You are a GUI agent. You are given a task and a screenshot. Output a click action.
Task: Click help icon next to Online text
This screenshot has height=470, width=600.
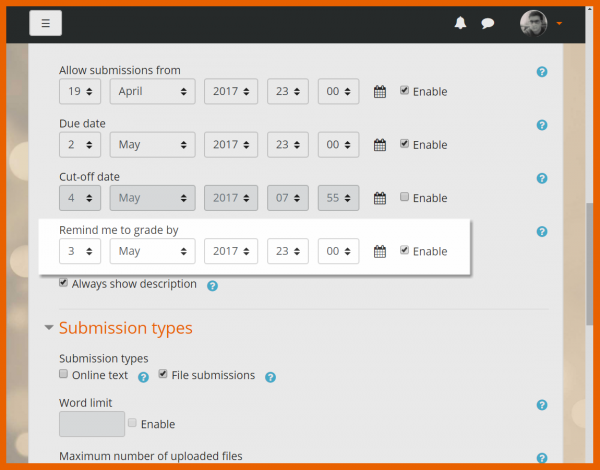click(143, 377)
